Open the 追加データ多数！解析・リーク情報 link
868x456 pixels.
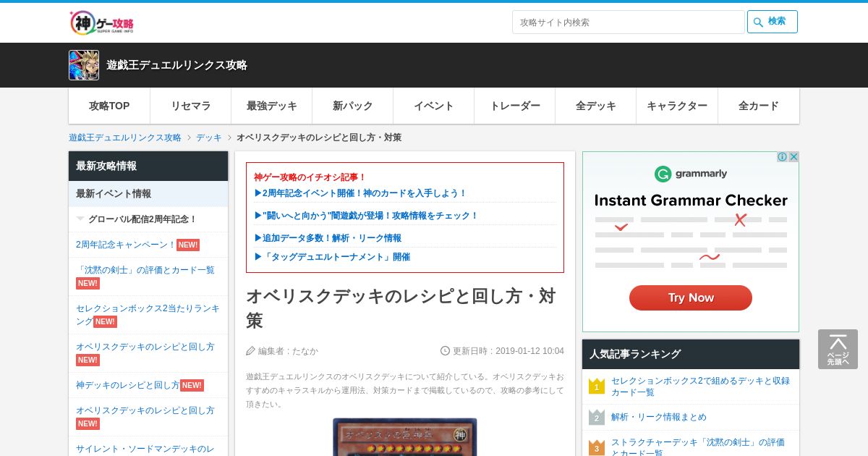[328, 238]
